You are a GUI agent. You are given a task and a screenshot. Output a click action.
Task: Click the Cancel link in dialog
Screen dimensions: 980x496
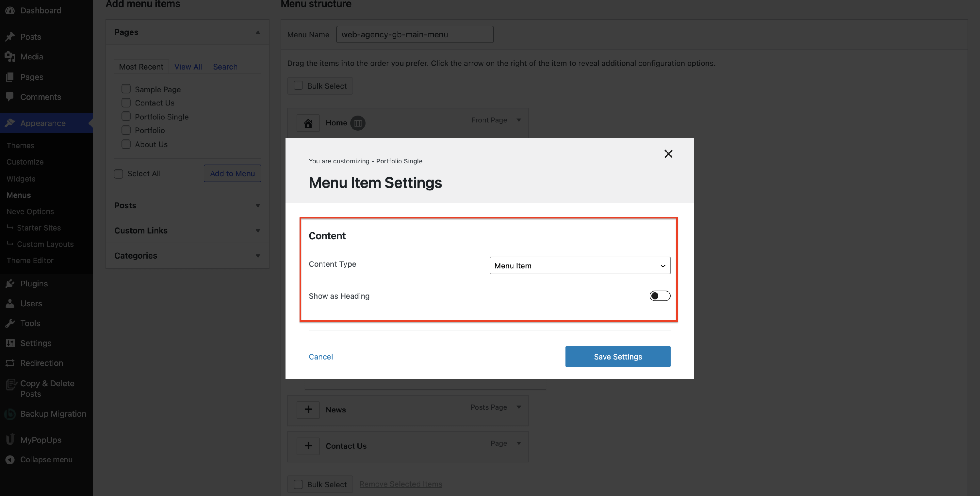[320, 357]
